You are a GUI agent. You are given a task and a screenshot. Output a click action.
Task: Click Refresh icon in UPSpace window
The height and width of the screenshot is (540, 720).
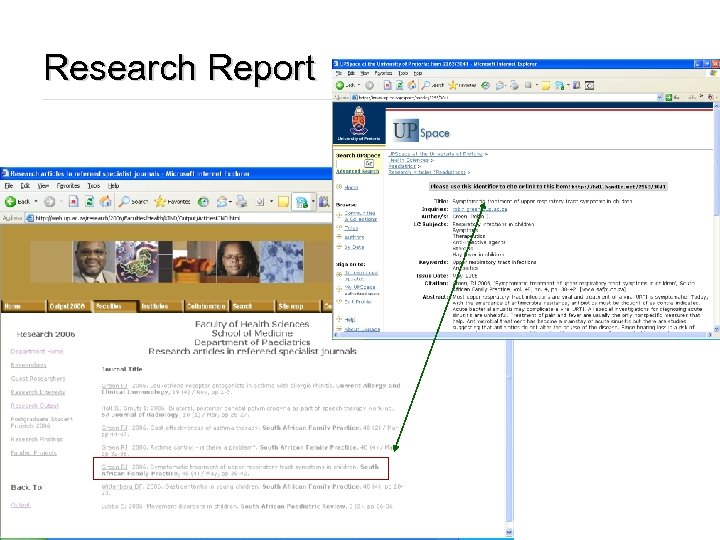pyautogui.click(x=400, y=85)
